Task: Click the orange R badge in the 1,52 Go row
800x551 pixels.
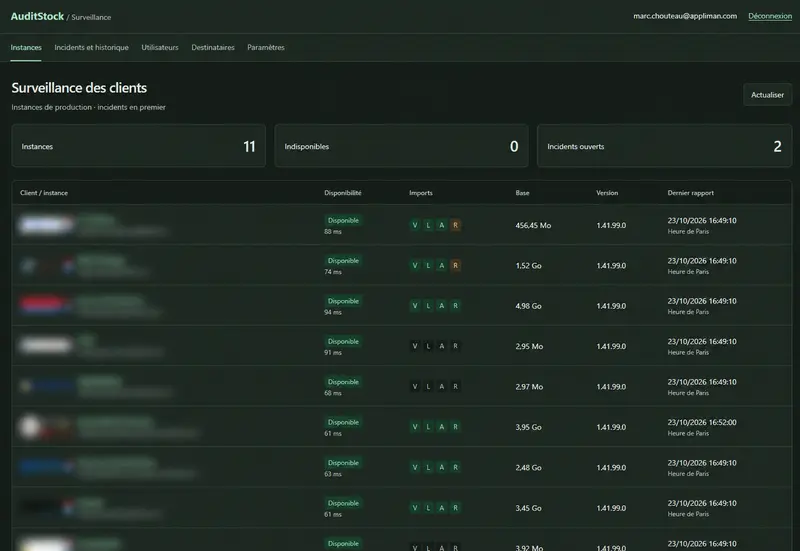Action: pyautogui.click(x=456, y=265)
